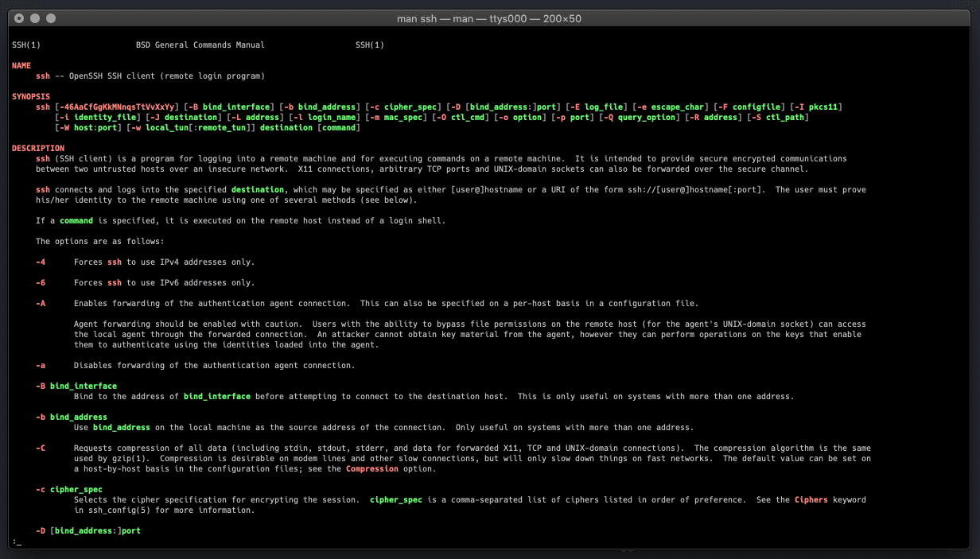The width and height of the screenshot is (980, 559).
Task: Click the lowercase '-a' option label
Action: (41, 365)
